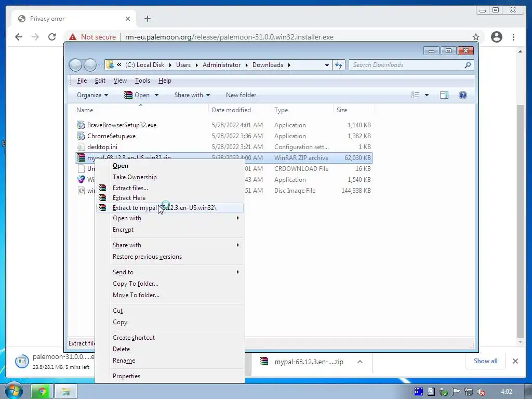This screenshot has height=399, width=532.
Task: Click the Open toolbar button
Action: point(137,95)
